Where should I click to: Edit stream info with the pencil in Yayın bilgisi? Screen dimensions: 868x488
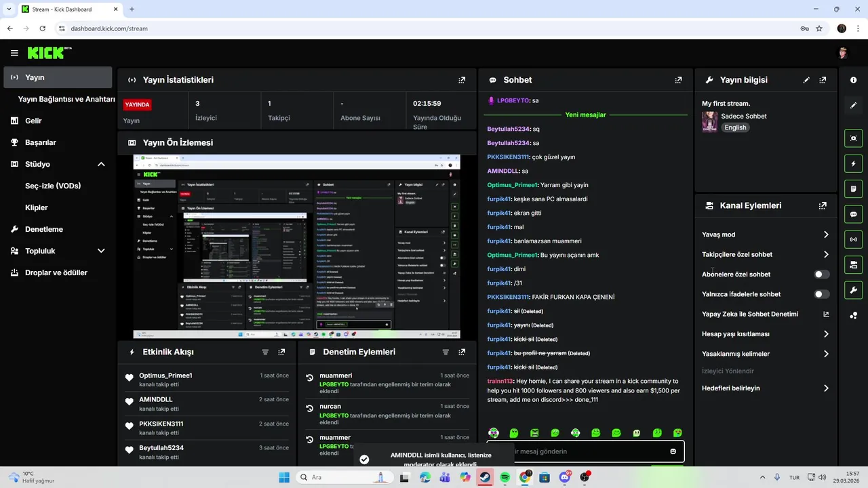806,80
